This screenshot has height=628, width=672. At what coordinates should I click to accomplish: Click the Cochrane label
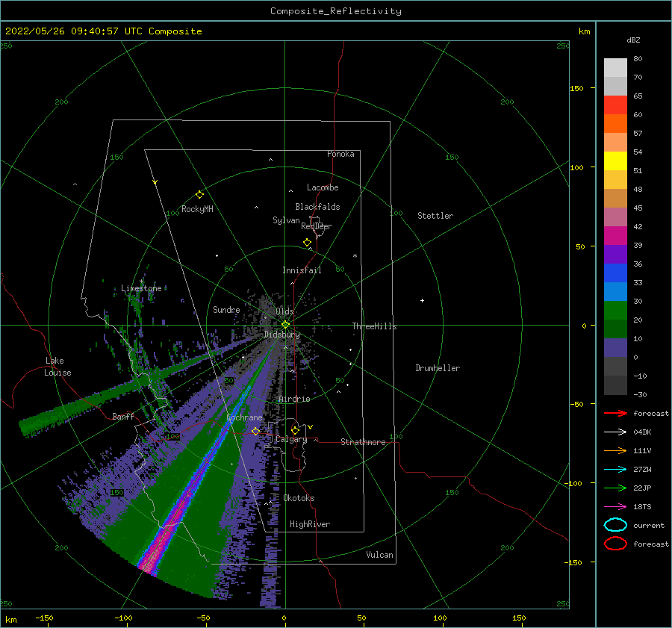tap(244, 417)
